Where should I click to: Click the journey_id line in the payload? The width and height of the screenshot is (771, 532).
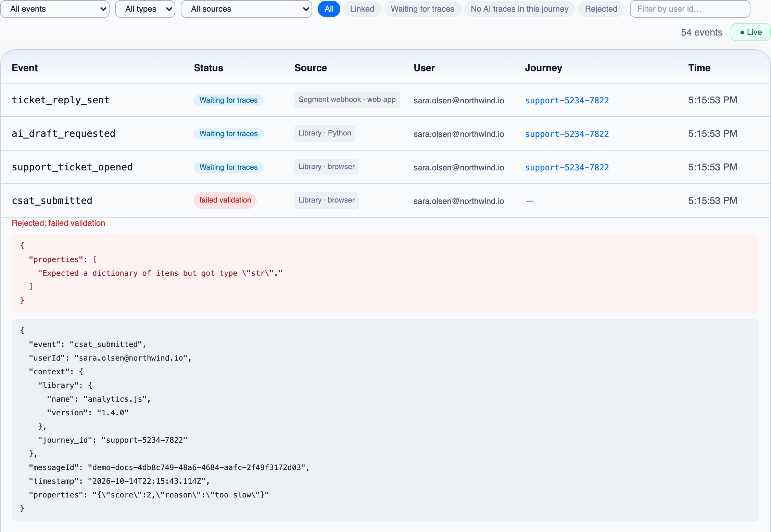pyautogui.click(x=113, y=440)
